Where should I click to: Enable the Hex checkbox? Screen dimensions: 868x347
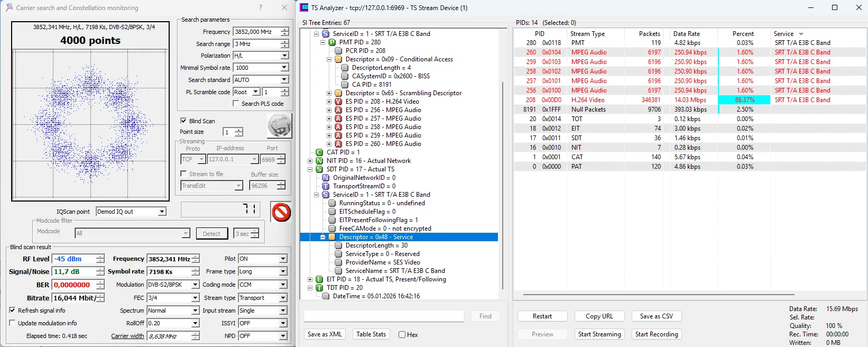pyautogui.click(x=402, y=334)
